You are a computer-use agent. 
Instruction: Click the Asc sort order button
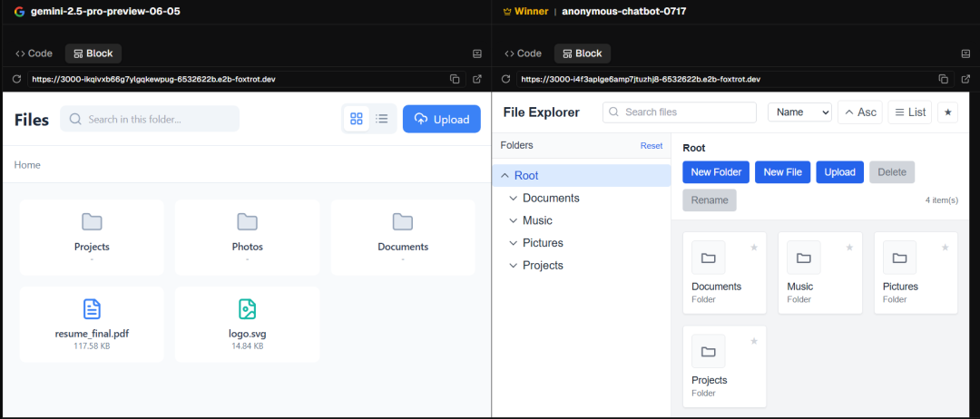(x=860, y=112)
